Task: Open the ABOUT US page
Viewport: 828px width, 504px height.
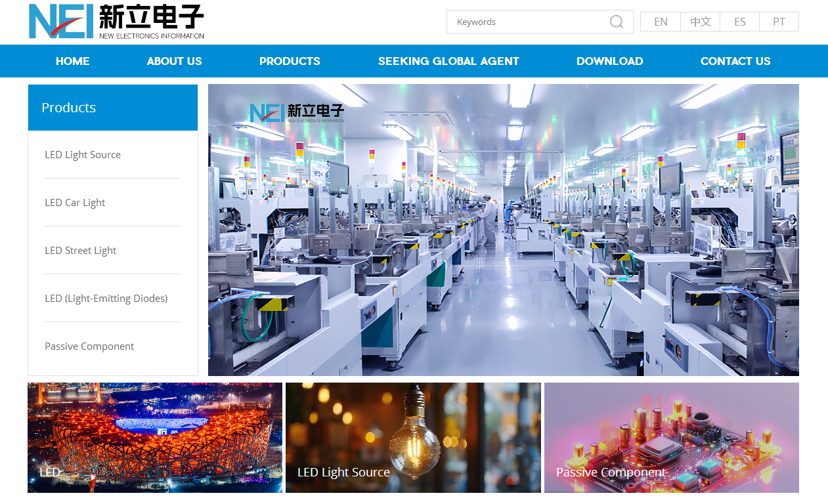Action: 174,61
